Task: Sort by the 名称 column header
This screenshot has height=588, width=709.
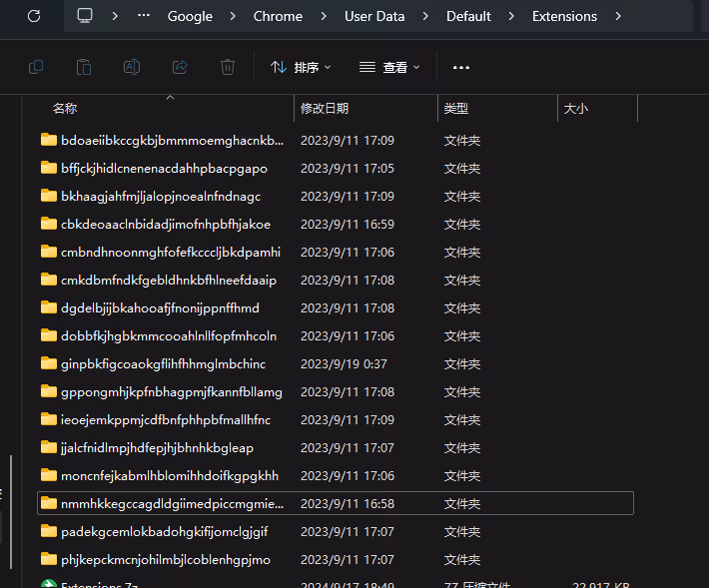Action: [65, 108]
